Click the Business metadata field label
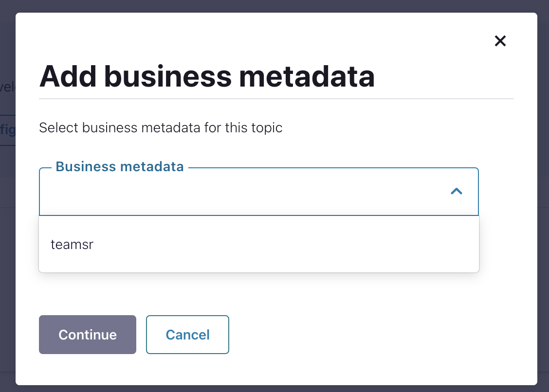The height and width of the screenshot is (392, 549). click(x=120, y=167)
